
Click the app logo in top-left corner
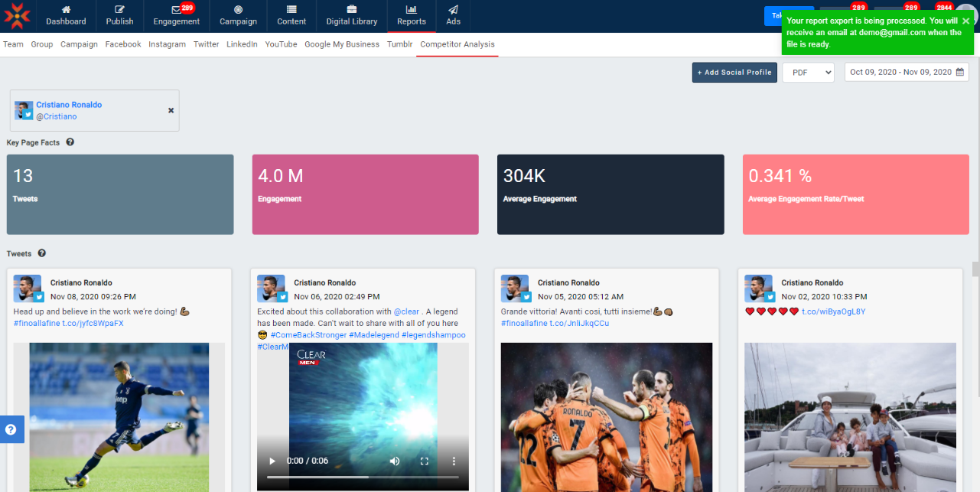pos(18,15)
